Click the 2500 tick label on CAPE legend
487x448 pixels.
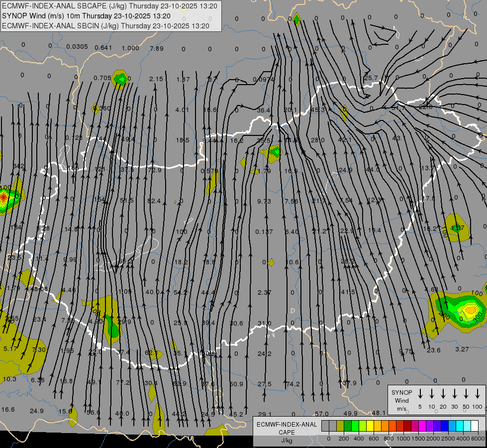click(x=449, y=439)
